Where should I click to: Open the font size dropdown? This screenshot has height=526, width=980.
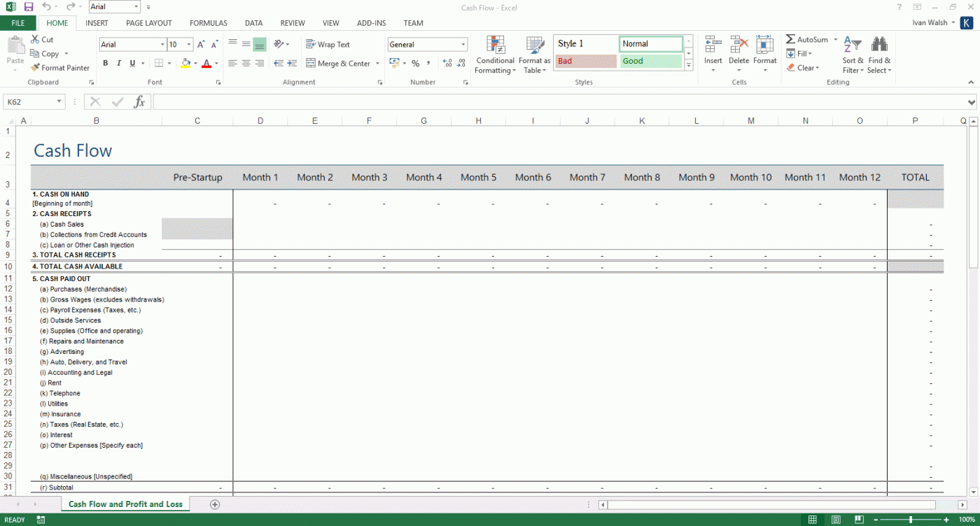tap(189, 45)
